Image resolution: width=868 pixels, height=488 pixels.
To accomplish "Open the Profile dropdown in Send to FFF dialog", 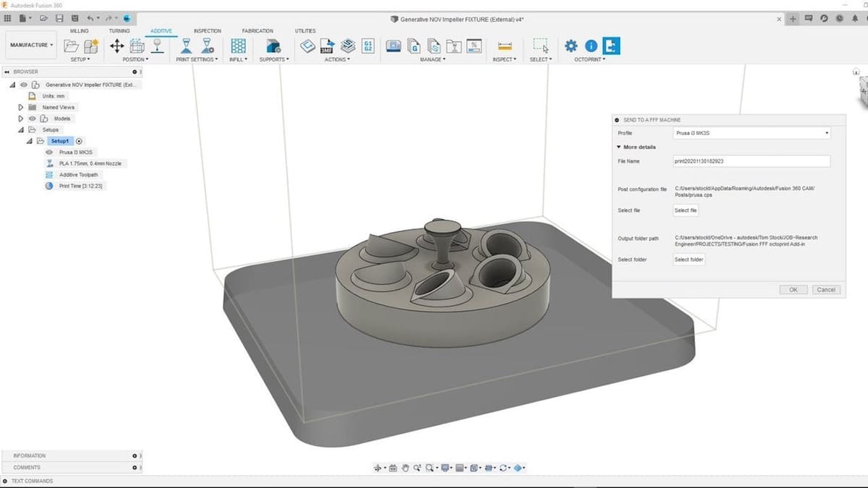I will 825,133.
